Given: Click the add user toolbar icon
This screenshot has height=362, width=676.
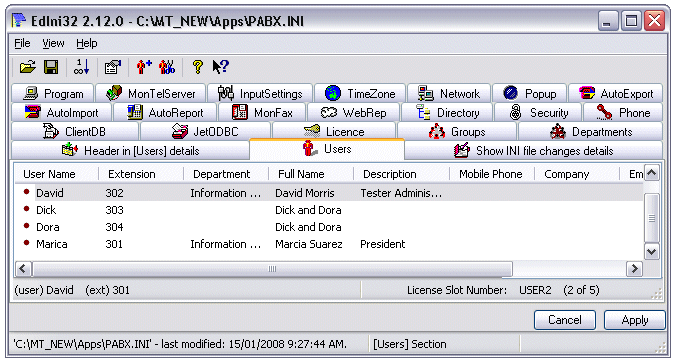Looking at the screenshot, I should pyautogui.click(x=144, y=67).
